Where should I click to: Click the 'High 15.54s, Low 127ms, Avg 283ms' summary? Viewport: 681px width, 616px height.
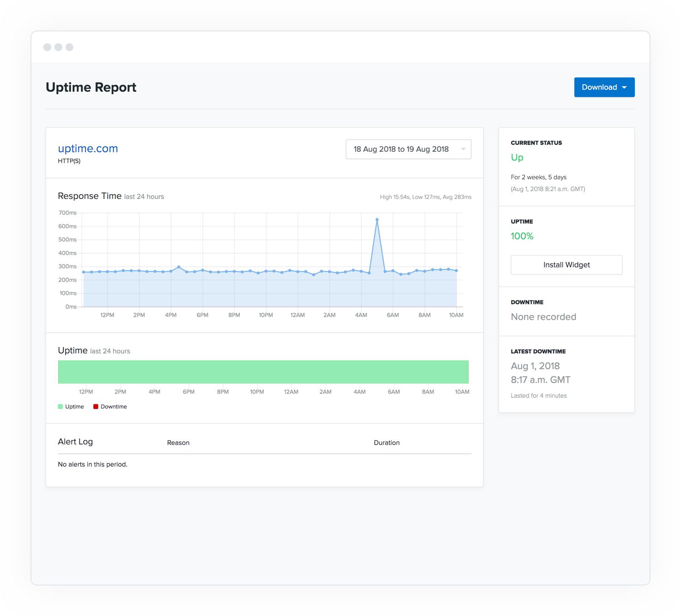point(425,197)
